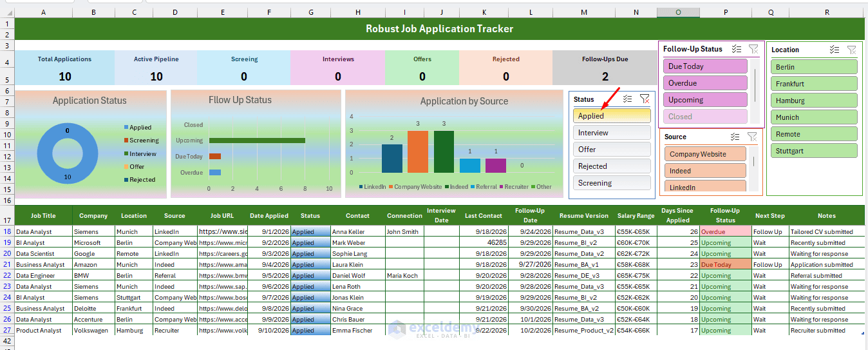Image resolution: width=868 pixels, height=350 pixels.
Task: Filter Source slicer by Indeed
Action: tap(705, 171)
